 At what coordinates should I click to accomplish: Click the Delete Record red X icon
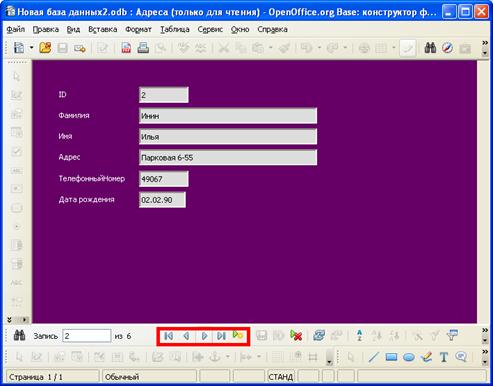pos(296,335)
